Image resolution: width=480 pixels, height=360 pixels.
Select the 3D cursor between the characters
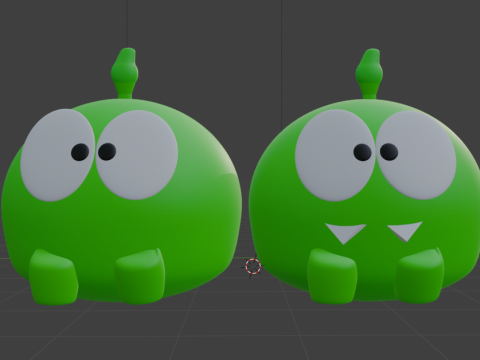click(253, 266)
